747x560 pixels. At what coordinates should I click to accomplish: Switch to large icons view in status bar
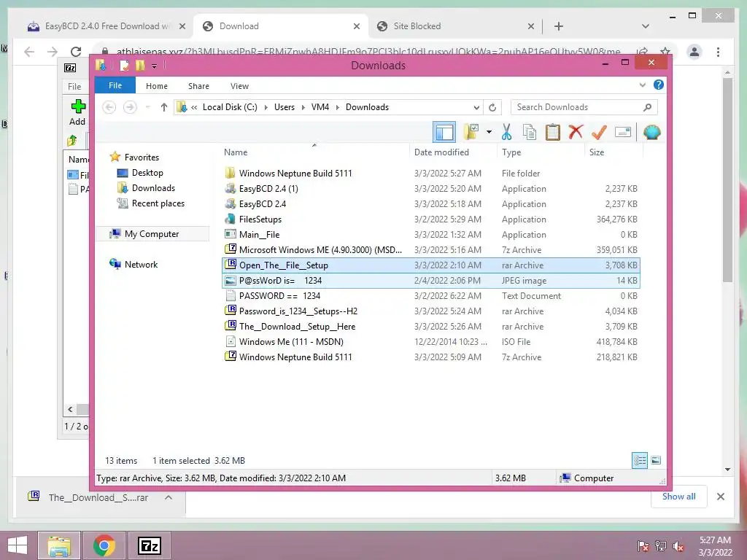pos(656,460)
